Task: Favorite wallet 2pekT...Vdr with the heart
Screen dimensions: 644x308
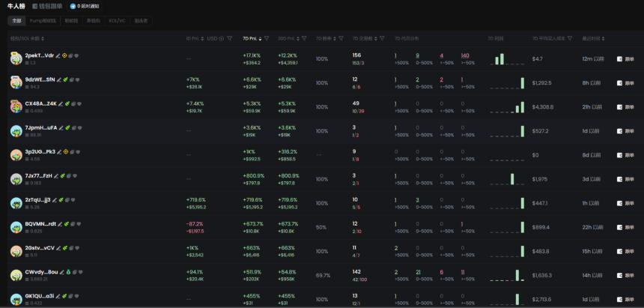Action: pyautogui.click(x=77, y=55)
